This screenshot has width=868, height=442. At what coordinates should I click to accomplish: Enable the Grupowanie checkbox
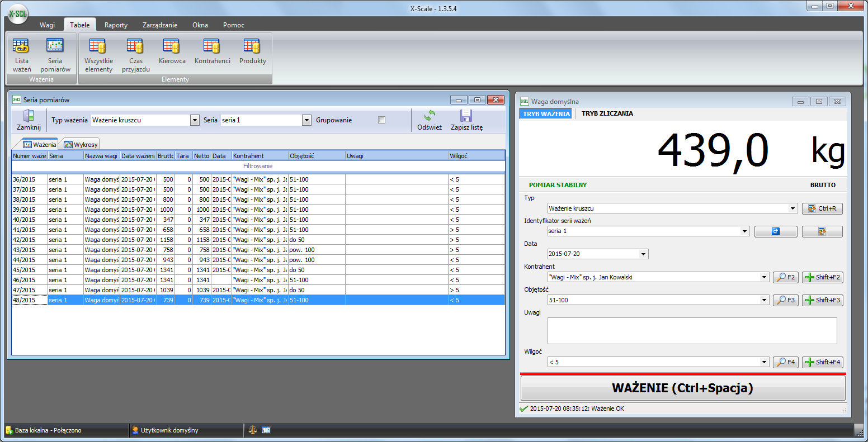381,120
